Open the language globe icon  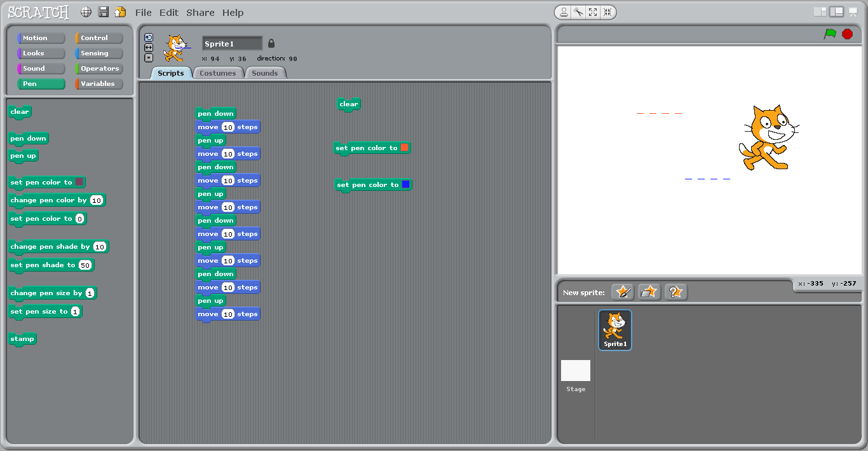click(86, 12)
